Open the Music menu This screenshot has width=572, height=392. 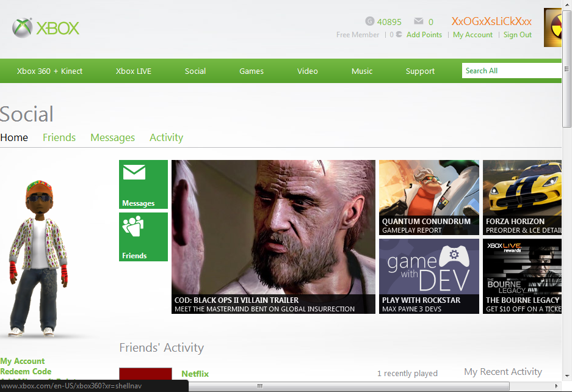tap(362, 71)
